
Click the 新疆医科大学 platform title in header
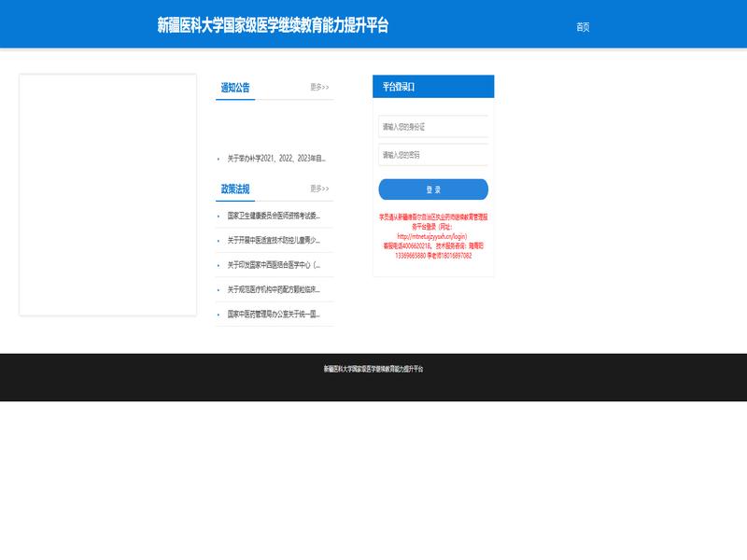(x=273, y=26)
